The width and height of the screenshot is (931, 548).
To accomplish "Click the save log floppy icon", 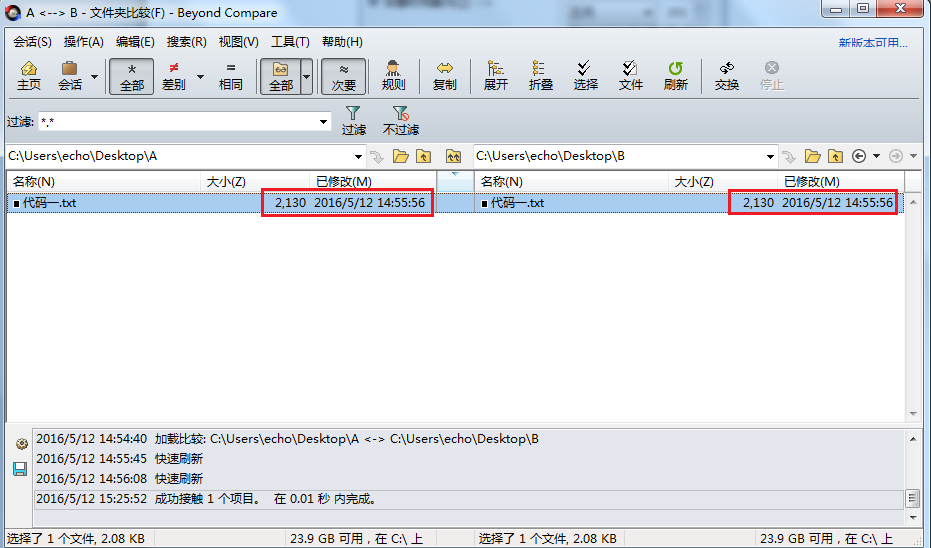I will [x=20, y=469].
